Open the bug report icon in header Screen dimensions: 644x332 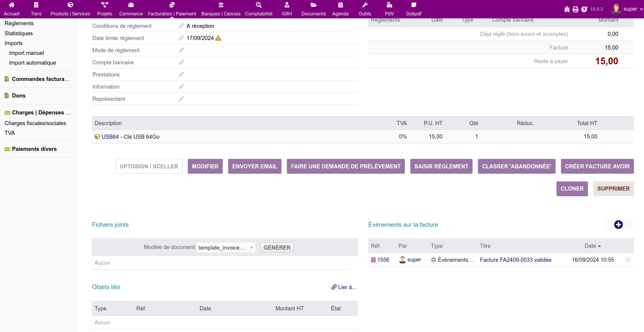567,9
